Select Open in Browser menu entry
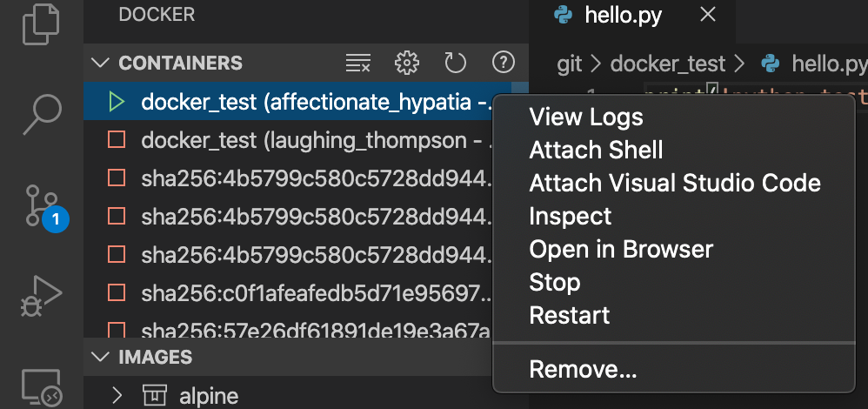 pyautogui.click(x=621, y=250)
